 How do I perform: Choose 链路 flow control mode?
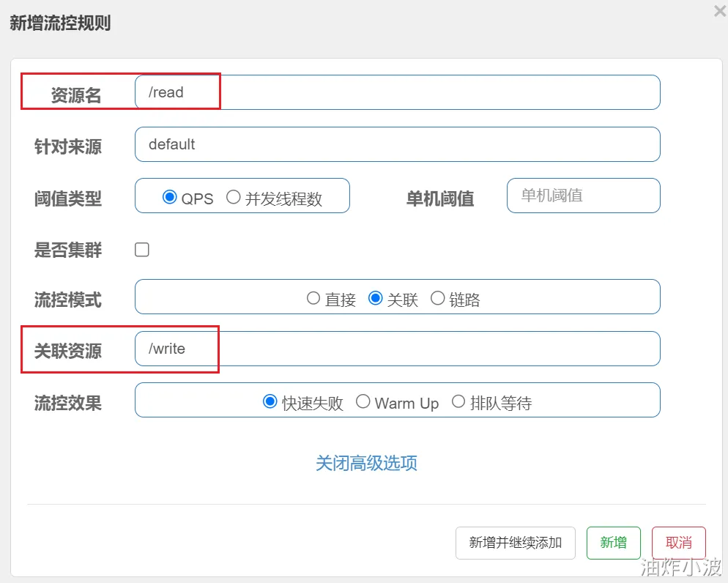(438, 298)
